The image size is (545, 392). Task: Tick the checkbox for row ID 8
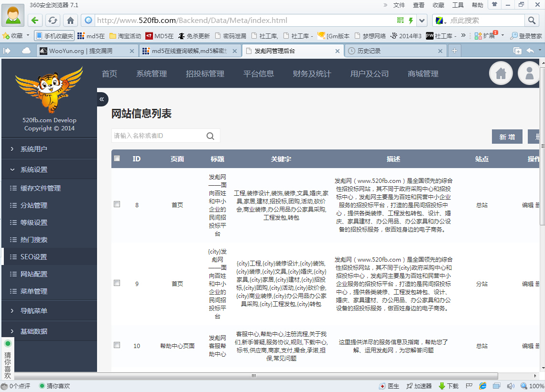click(117, 204)
